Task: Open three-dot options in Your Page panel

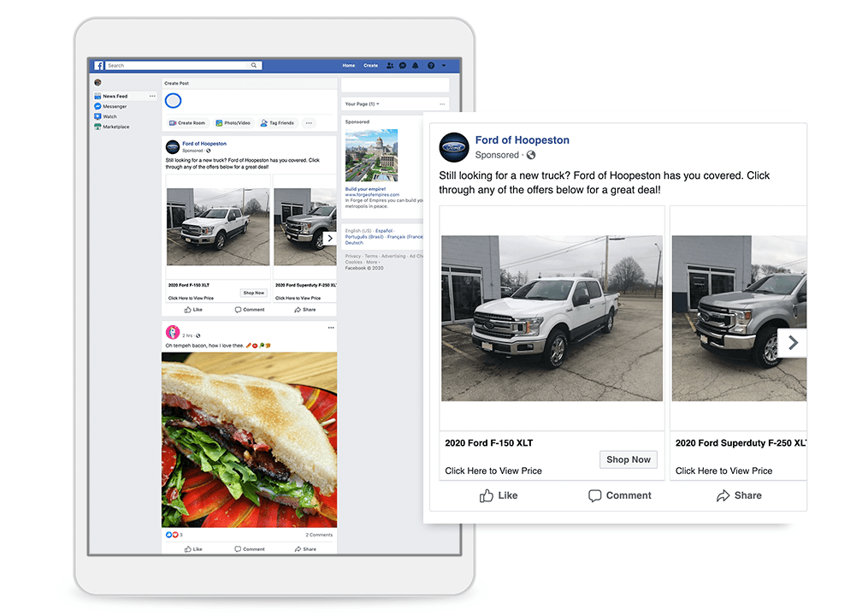Action: pyautogui.click(x=442, y=104)
